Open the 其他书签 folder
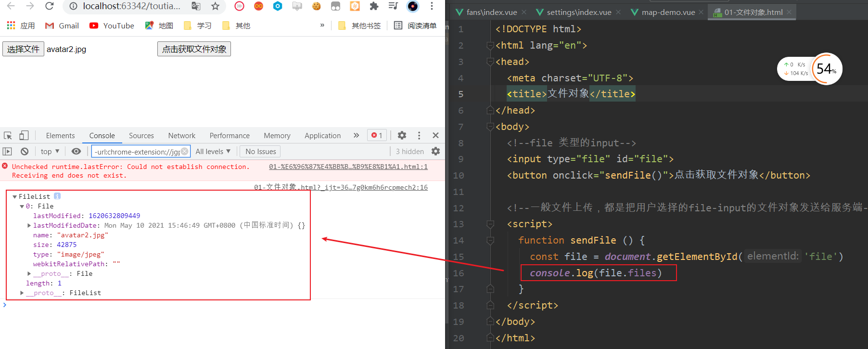 [359, 26]
